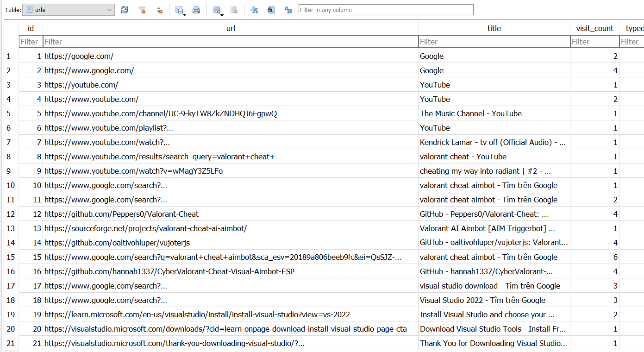Select the watch?v=wMagY3Z5LFo url cell
The image size is (644, 352).
pyautogui.click(x=231, y=171)
